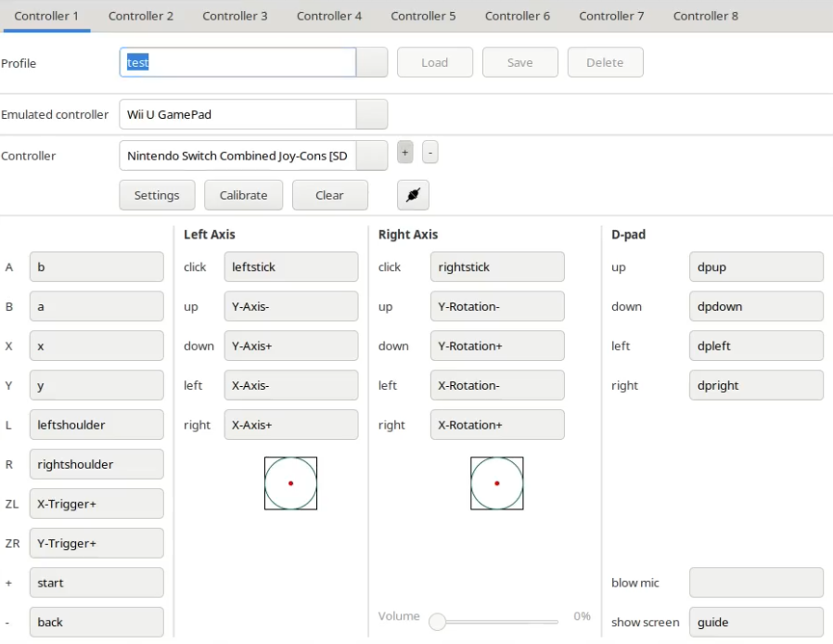The image size is (833, 644).
Task: Open the Profile dropdown arrow
Action: [372, 63]
